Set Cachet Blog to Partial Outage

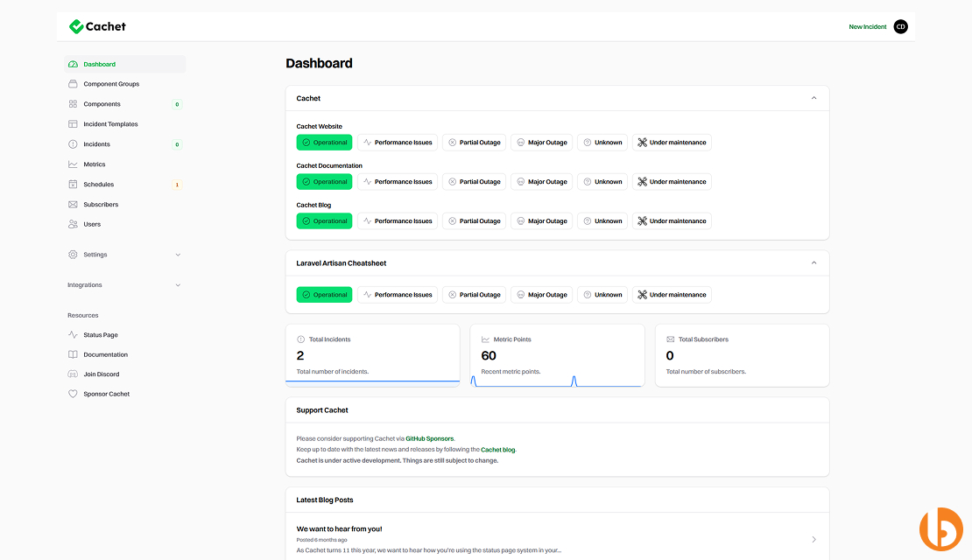tap(475, 221)
